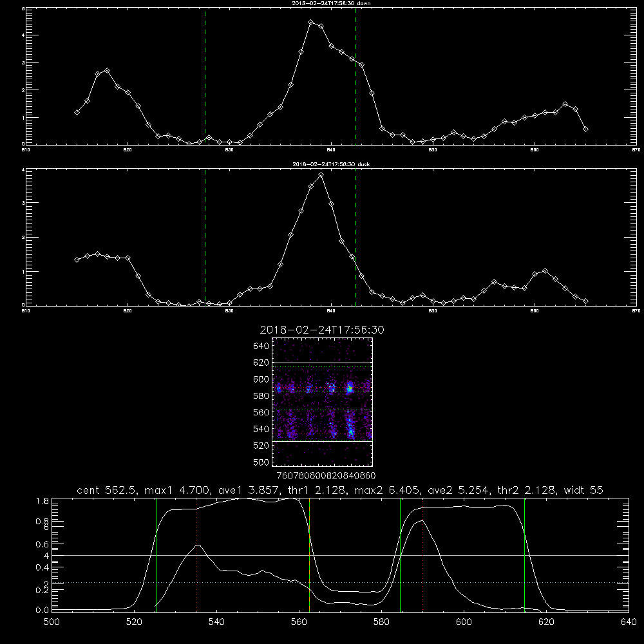Select the spectral image thumbnail
This screenshot has height=644, width=644.
point(322,402)
